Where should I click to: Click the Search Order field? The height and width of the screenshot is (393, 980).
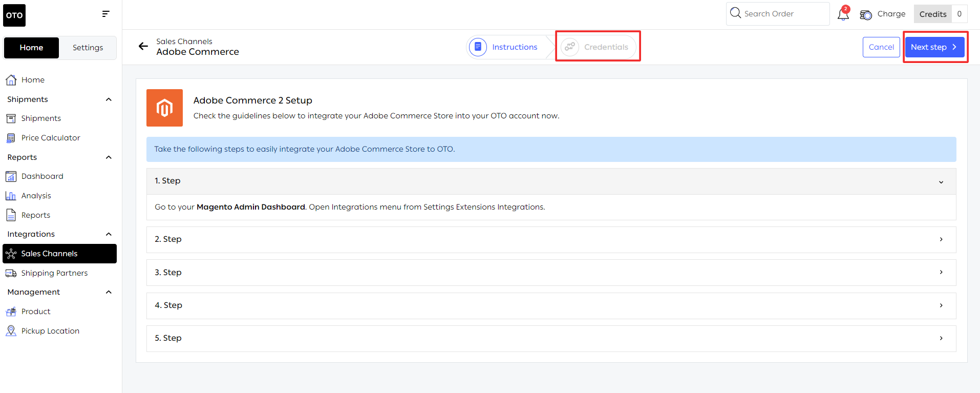tap(778, 14)
